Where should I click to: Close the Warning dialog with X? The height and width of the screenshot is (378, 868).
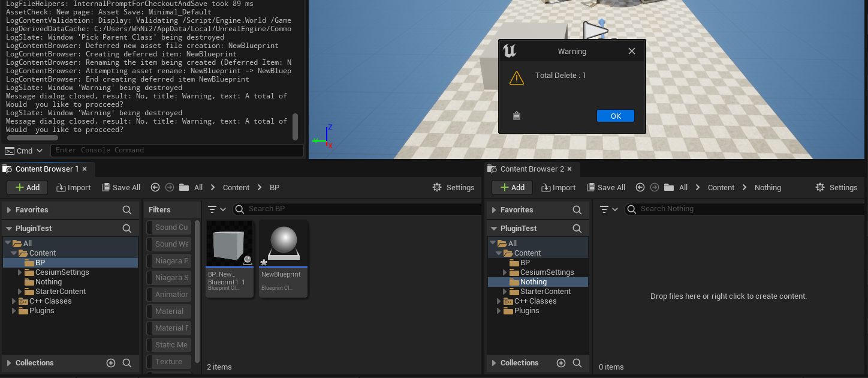(x=631, y=52)
